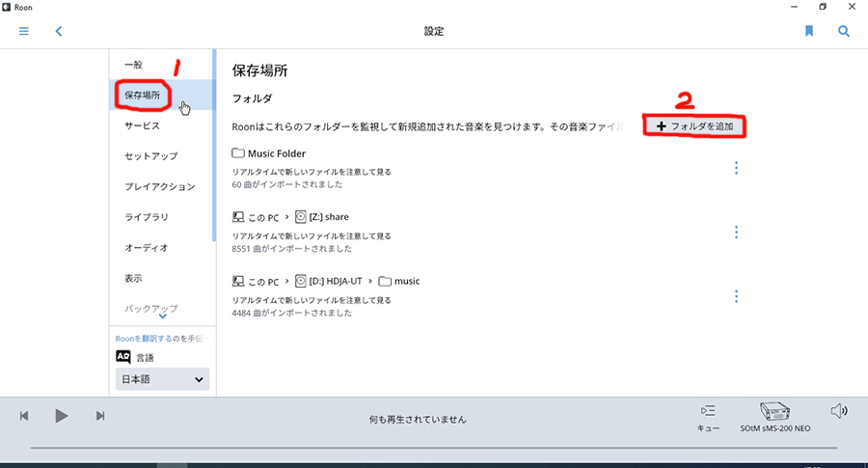This screenshot has height=468, width=868.
Task: Select the SOtM sMS-200 NEO zone
Action: click(x=774, y=416)
